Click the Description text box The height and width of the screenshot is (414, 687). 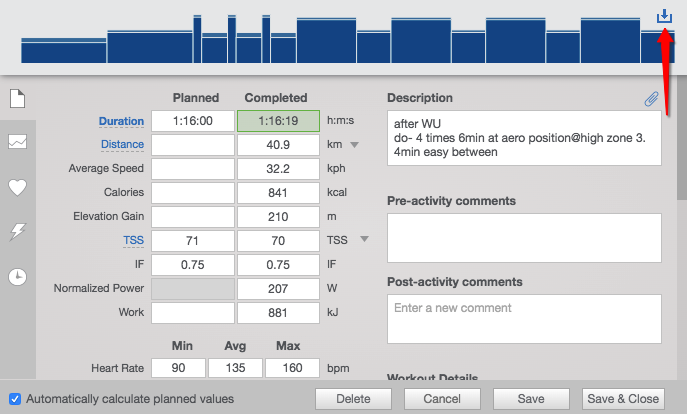click(x=524, y=138)
